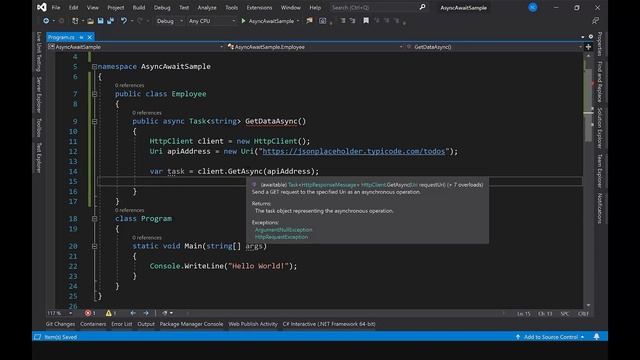Open the Build menu

point(139,7)
